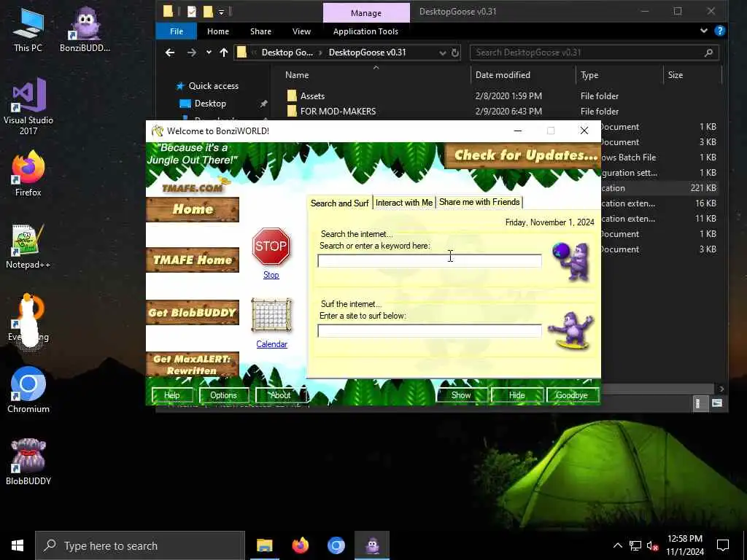Open Explorer help question mark

[x=720, y=31]
